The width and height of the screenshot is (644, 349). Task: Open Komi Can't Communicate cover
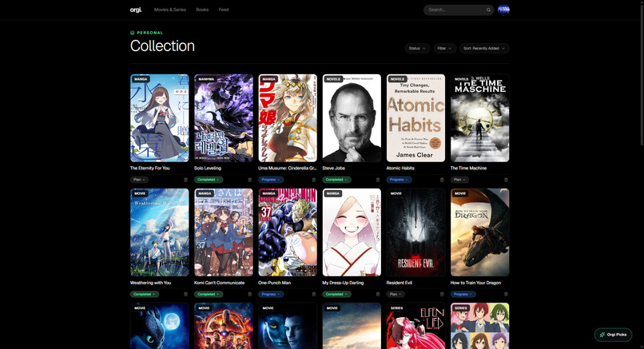(x=224, y=232)
